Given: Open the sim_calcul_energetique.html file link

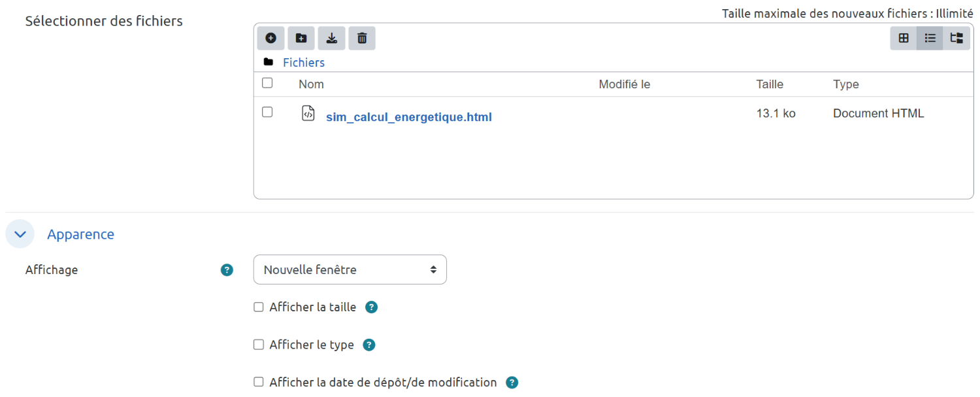Looking at the screenshot, I should (x=408, y=118).
